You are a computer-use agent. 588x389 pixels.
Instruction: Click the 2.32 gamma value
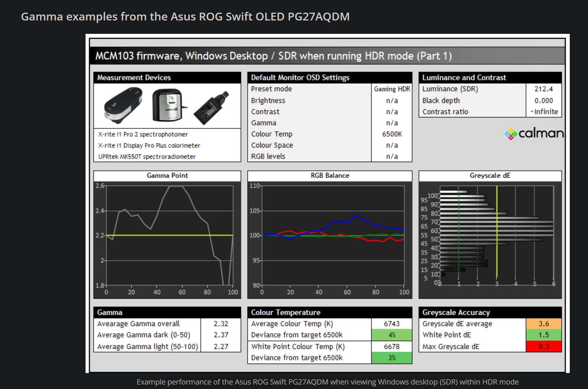coord(221,324)
